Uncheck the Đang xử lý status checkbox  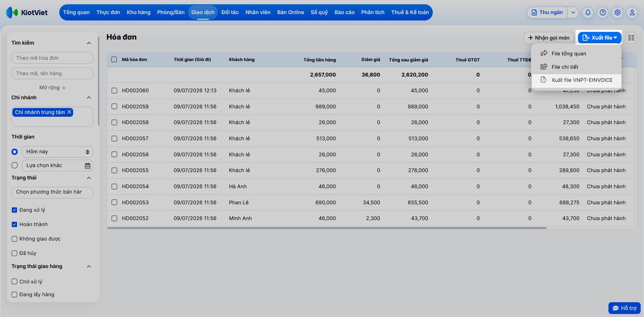point(14,210)
